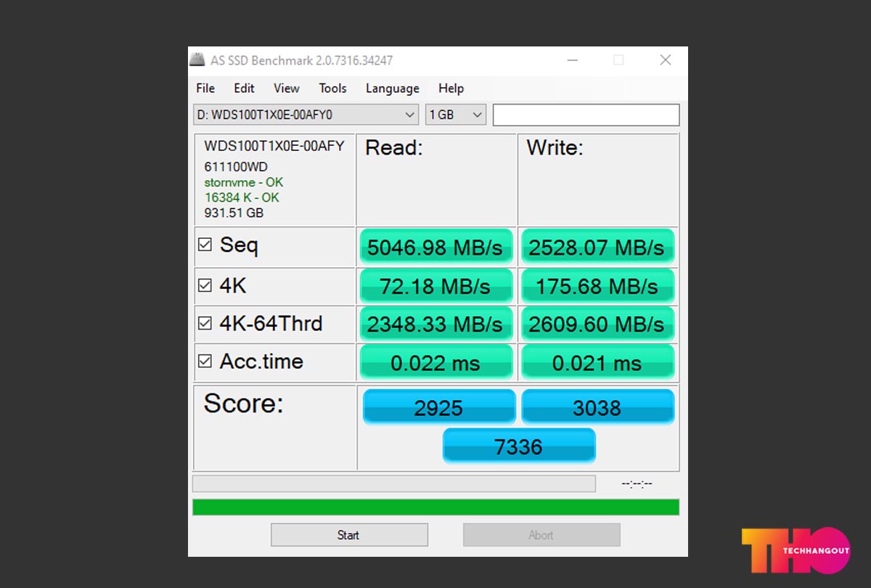871x588 pixels.
Task: Click the stornvme - OK driver status
Action: point(244,182)
